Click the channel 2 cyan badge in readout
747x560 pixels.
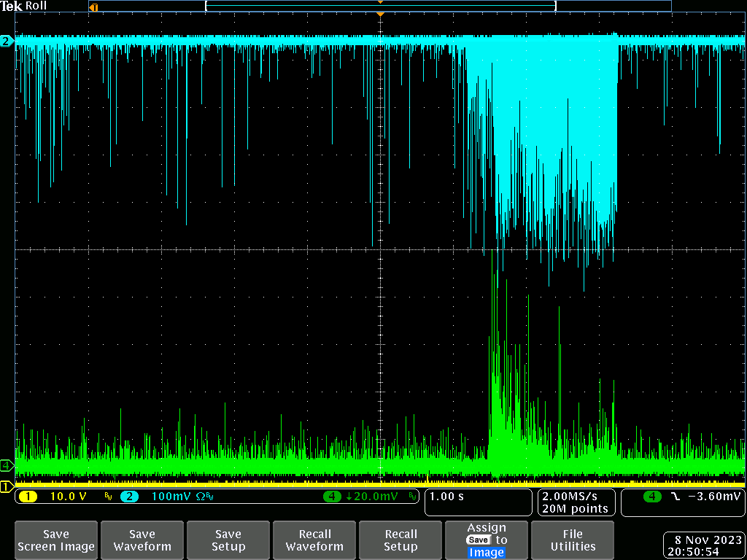click(129, 497)
